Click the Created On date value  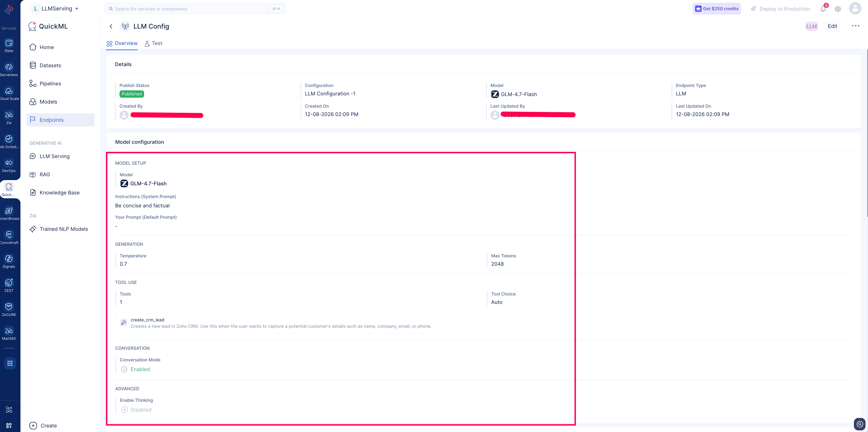332,114
